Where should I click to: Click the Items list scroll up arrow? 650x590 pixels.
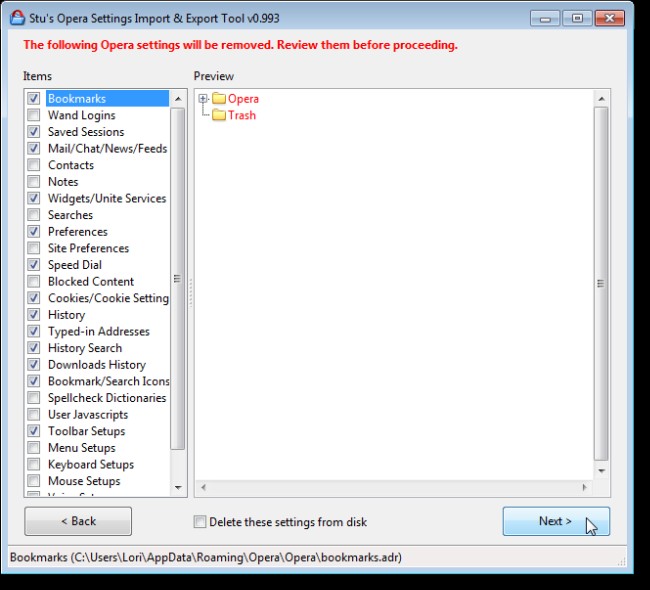click(x=178, y=99)
